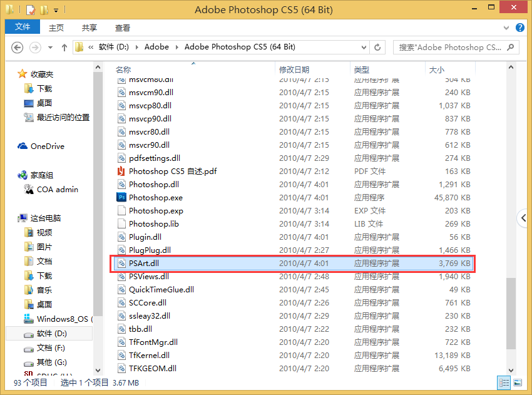This screenshot has width=532, height=395.
Task: Refresh the current folder
Action: click(377, 47)
